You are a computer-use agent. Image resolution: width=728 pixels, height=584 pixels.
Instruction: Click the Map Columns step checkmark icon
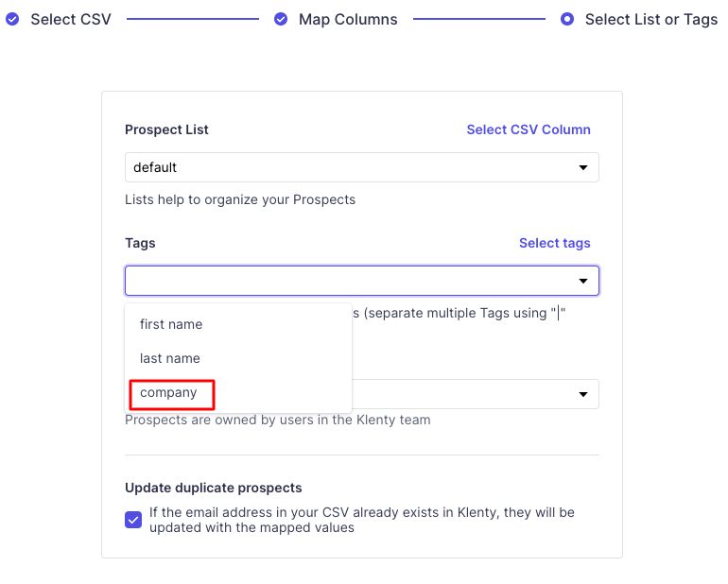click(281, 19)
